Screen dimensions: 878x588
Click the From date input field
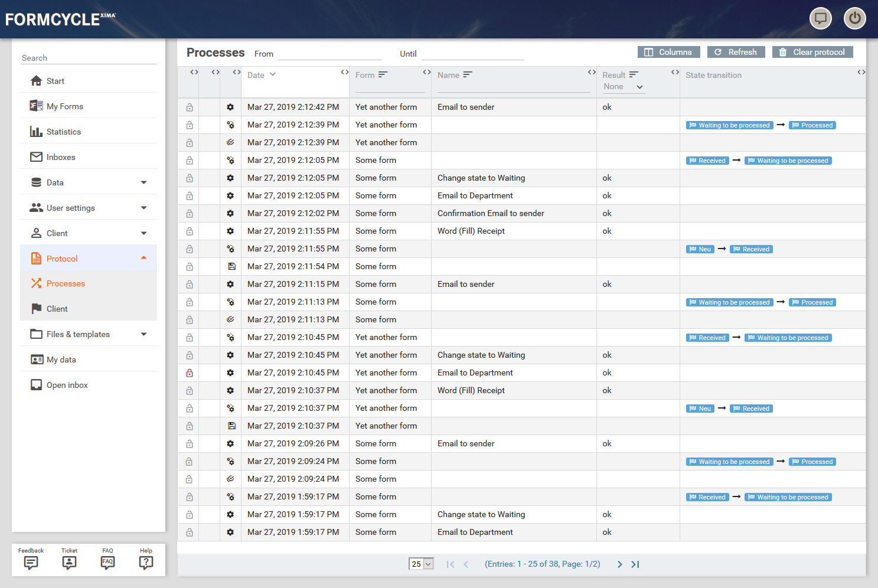point(329,54)
